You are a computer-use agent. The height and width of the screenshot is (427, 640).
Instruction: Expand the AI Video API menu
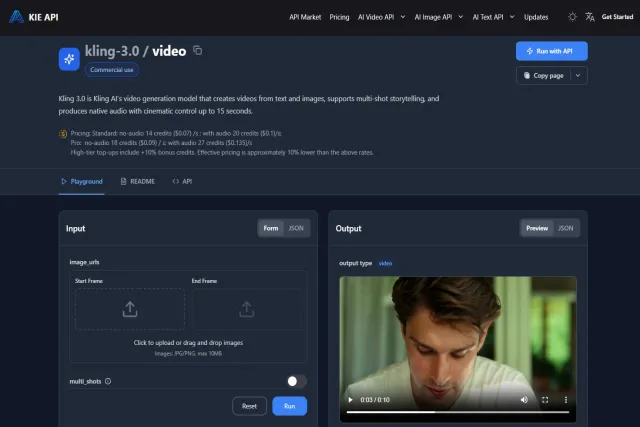tap(381, 17)
